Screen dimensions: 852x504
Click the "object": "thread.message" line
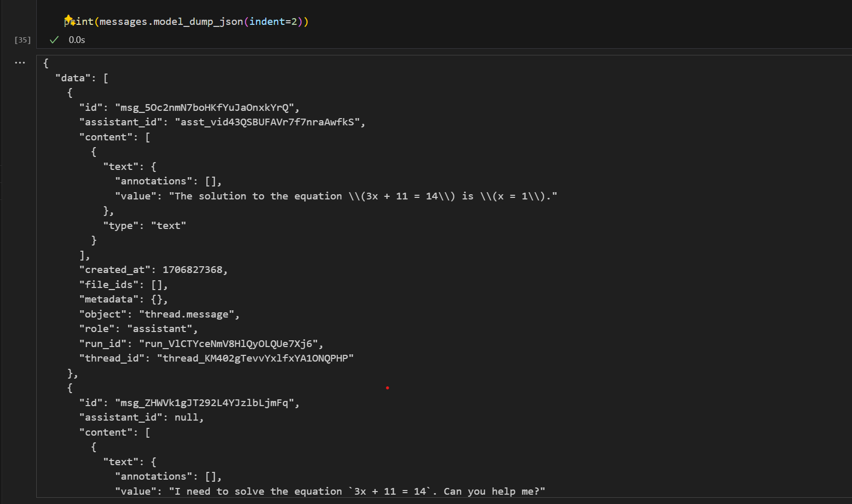click(159, 314)
